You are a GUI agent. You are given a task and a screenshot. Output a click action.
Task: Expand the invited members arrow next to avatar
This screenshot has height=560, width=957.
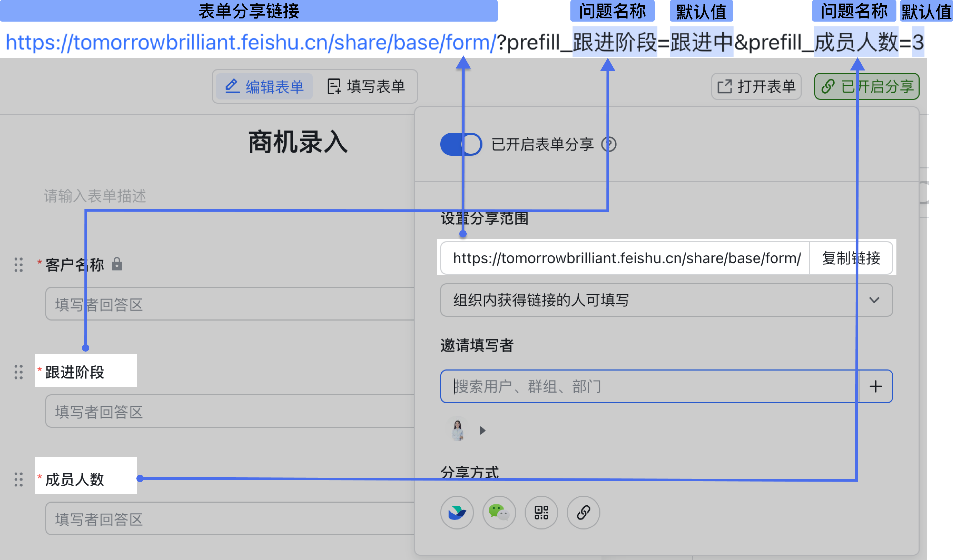click(482, 430)
